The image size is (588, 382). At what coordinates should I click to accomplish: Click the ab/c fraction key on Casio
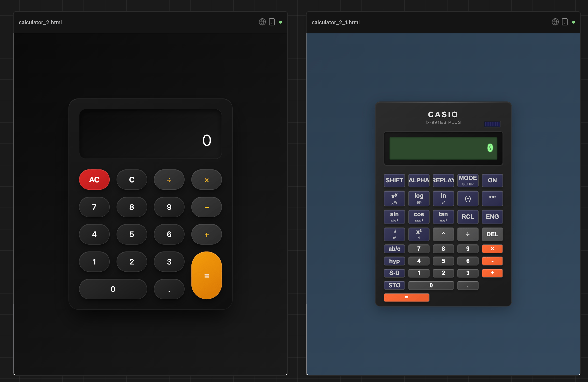coord(394,249)
